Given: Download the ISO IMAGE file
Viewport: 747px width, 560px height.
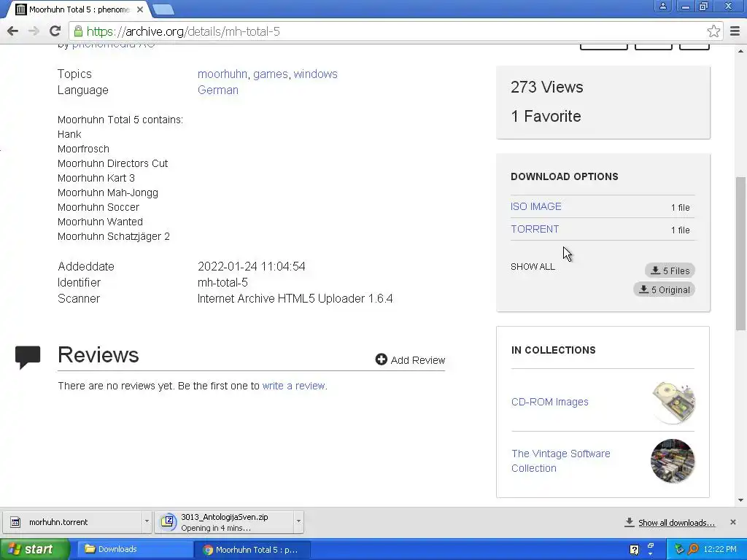Looking at the screenshot, I should [536, 206].
